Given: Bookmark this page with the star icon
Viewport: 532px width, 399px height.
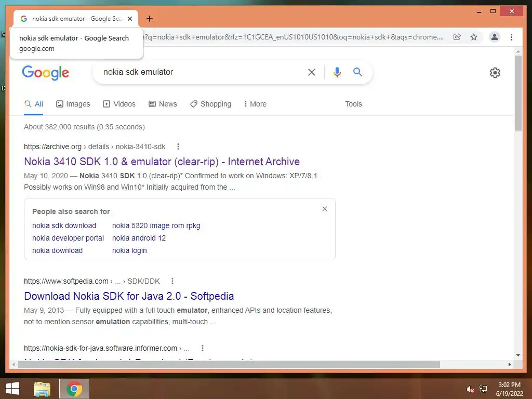Looking at the screenshot, I should click(474, 37).
